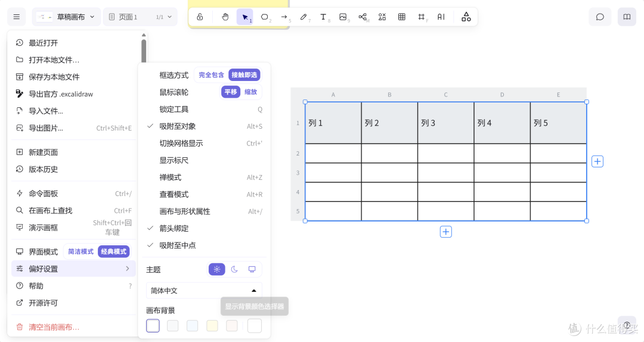
Task: Enable 查看模式 option
Action: point(205,195)
